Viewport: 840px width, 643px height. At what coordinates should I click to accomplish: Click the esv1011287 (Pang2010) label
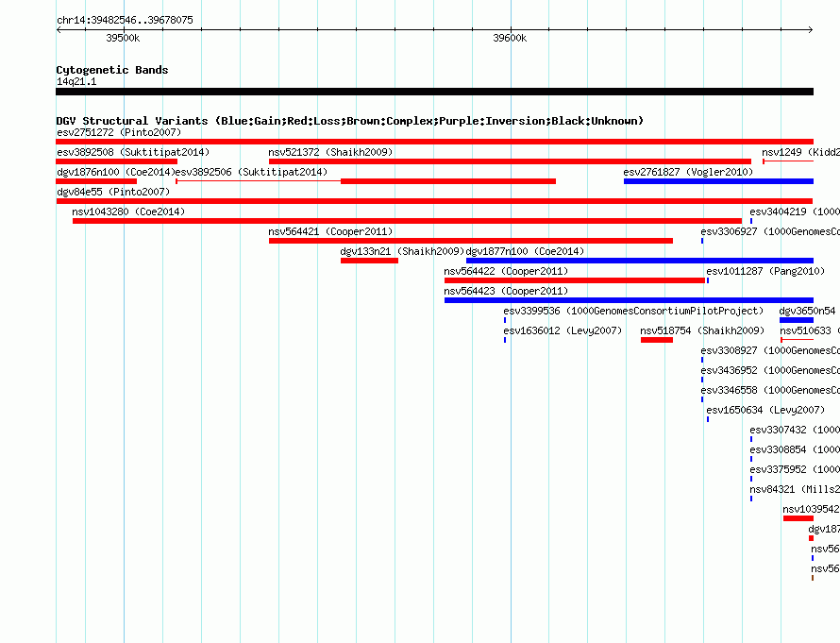click(x=765, y=271)
